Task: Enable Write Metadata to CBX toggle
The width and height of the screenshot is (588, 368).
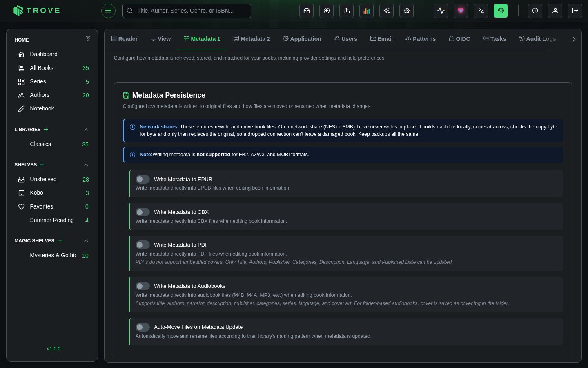Action: 143,212
